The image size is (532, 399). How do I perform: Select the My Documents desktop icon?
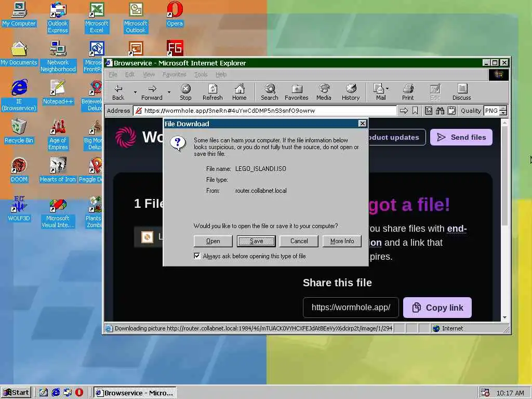tap(19, 54)
